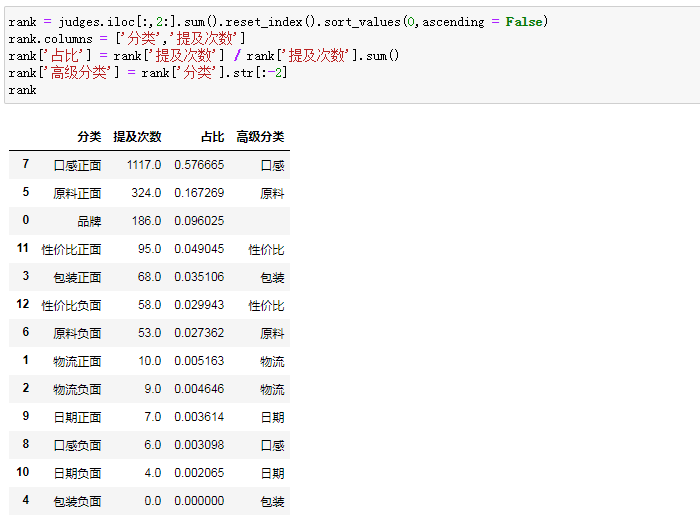Select the value 0.004646

pyautogui.click(x=199, y=389)
